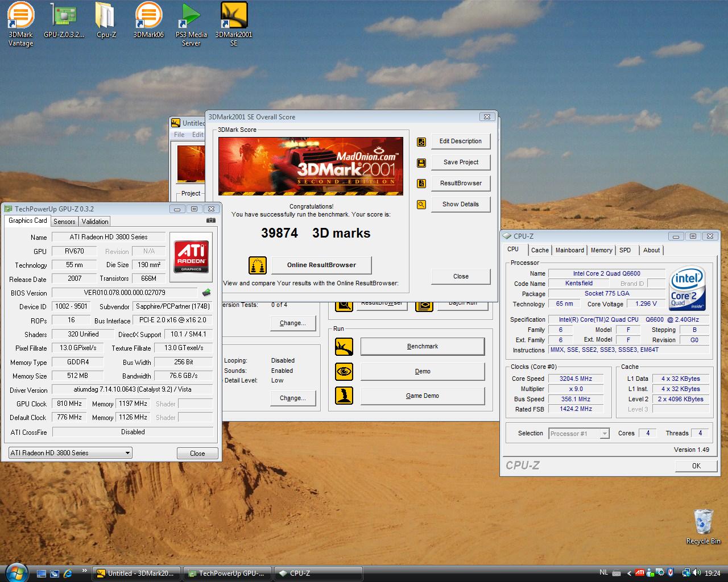Click the Core Speed value 3204.5 MHz
The image size is (728, 582).
pyautogui.click(x=576, y=379)
